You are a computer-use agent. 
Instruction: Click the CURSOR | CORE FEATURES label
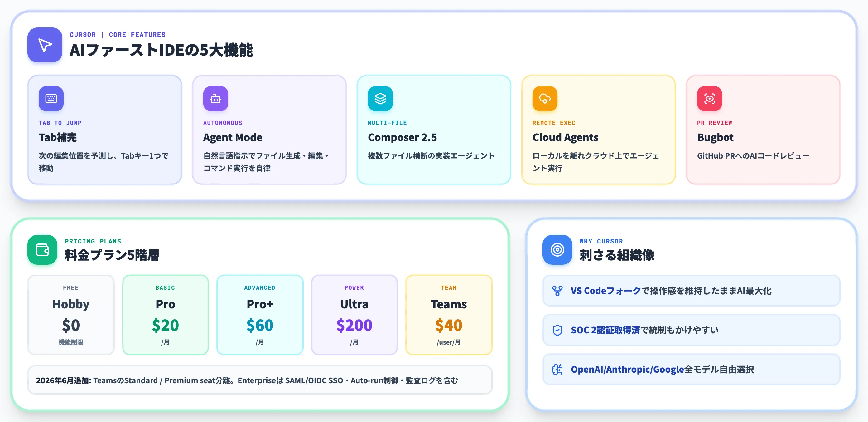click(x=118, y=34)
